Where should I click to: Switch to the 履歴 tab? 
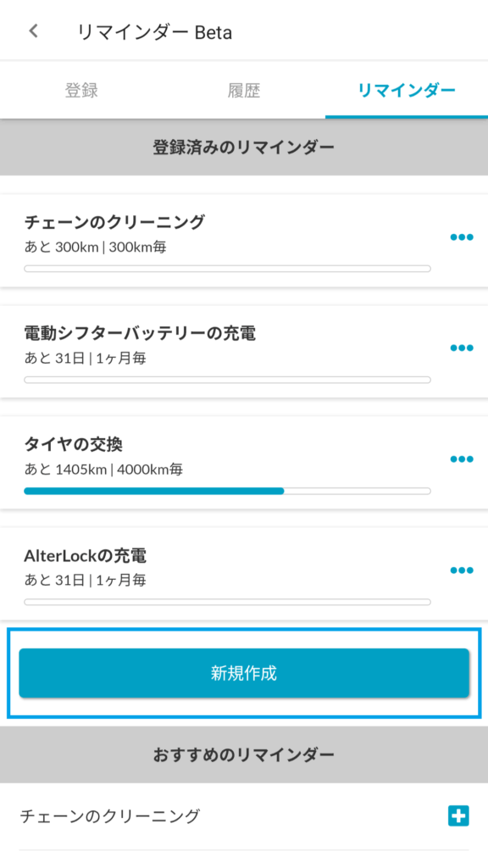(x=244, y=90)
